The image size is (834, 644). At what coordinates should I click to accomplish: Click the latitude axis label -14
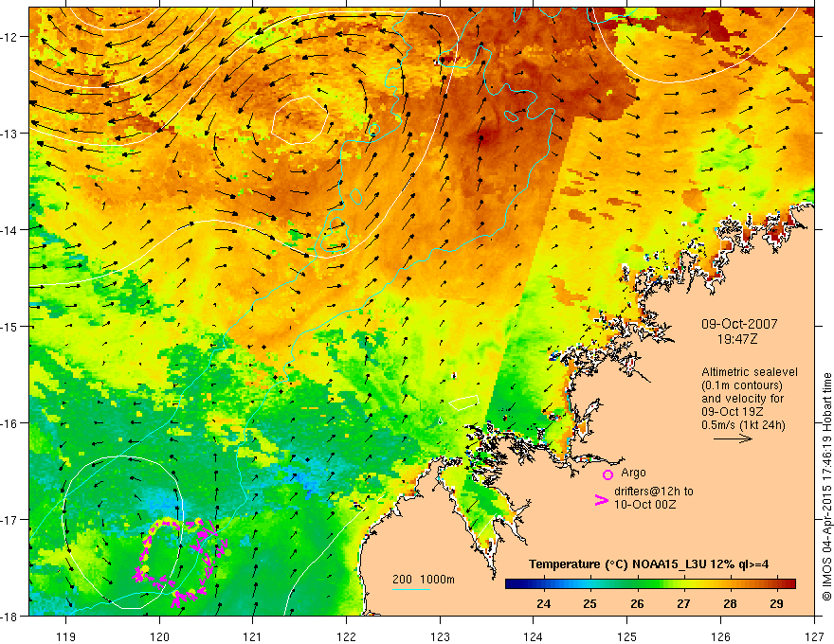click(10, 229)
